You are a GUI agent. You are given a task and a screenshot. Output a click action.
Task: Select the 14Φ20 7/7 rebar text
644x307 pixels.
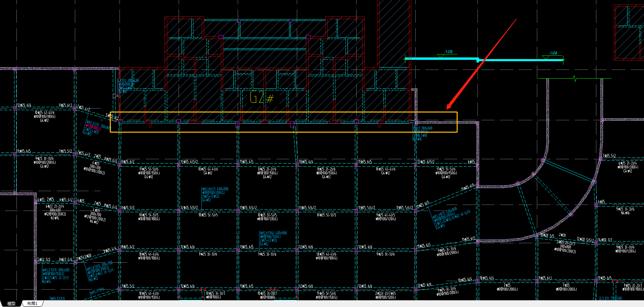(605, 240)
